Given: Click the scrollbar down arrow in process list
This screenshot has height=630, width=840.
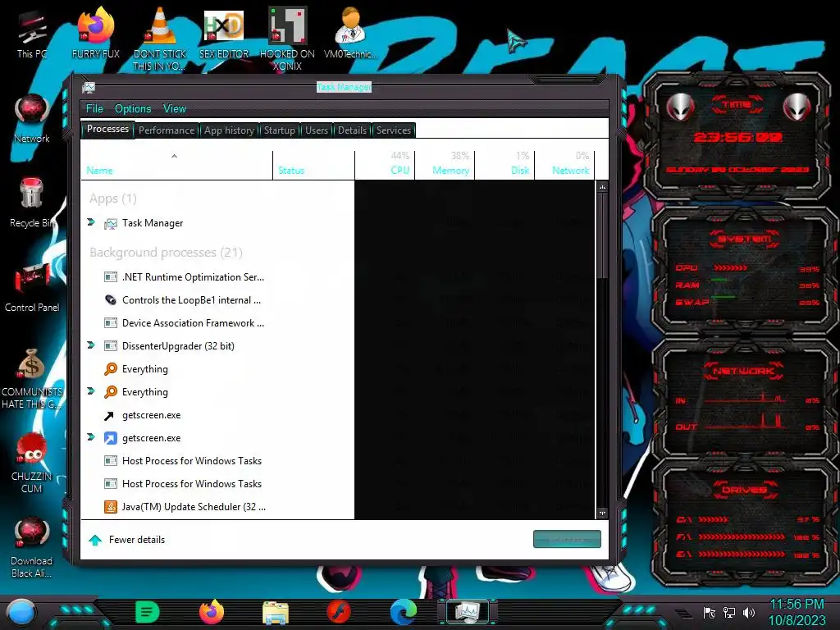Looking at the screenshot, I should pos(602,514).
